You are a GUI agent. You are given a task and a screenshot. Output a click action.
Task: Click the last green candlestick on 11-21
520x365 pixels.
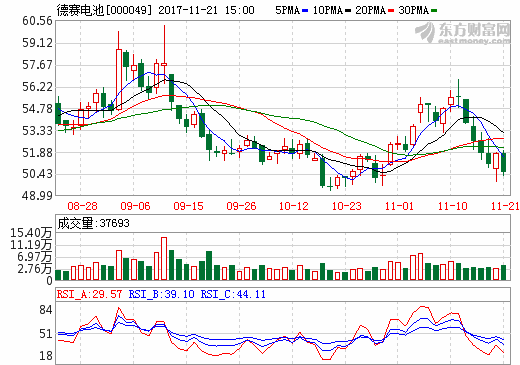pos(503,163)
